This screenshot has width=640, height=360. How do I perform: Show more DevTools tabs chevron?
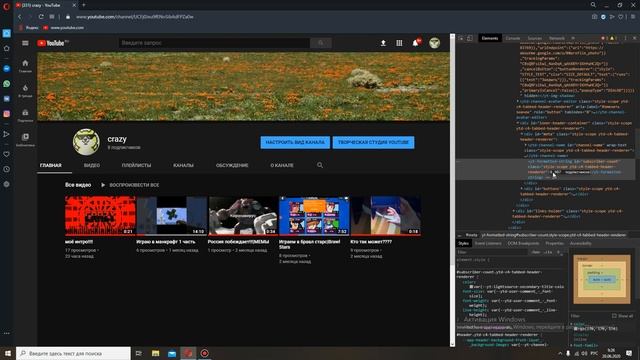click(x=573, y=38)
